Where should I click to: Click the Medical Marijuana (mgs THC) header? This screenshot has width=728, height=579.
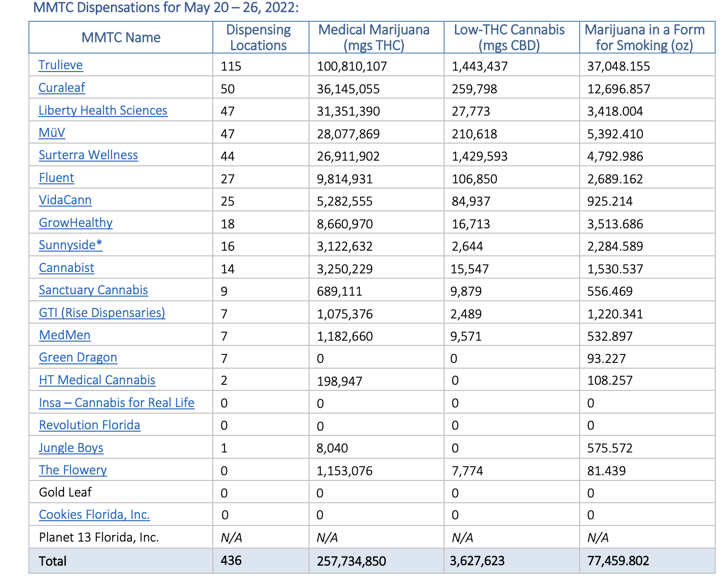[374, 37]
